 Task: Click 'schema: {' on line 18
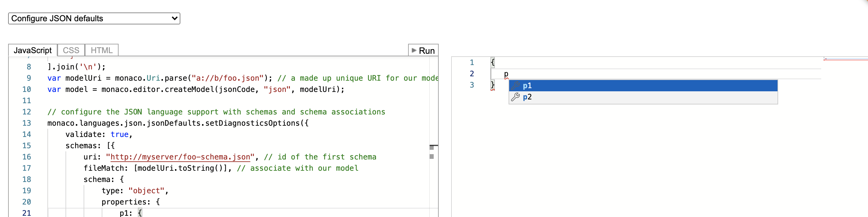tap(104, 179)
